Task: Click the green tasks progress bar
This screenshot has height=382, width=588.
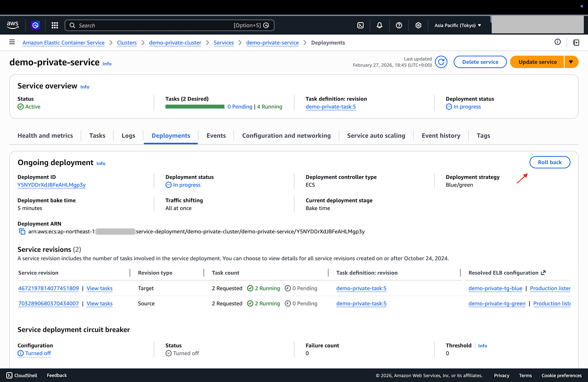Action: pos(195,107)
